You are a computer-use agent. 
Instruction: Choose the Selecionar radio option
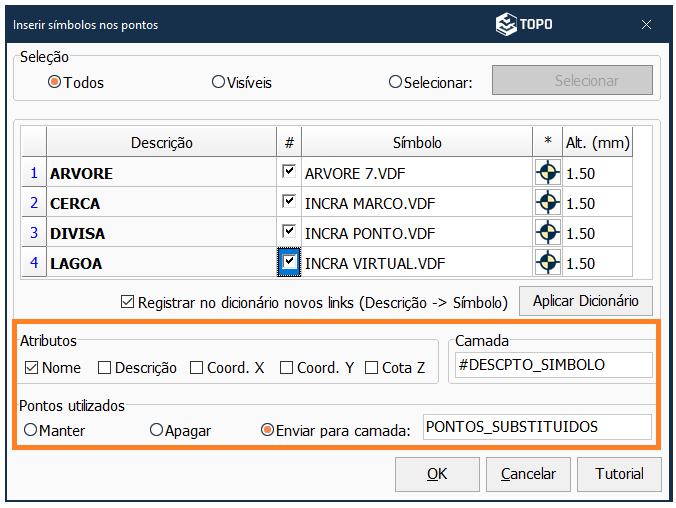[x=395, y=82]
